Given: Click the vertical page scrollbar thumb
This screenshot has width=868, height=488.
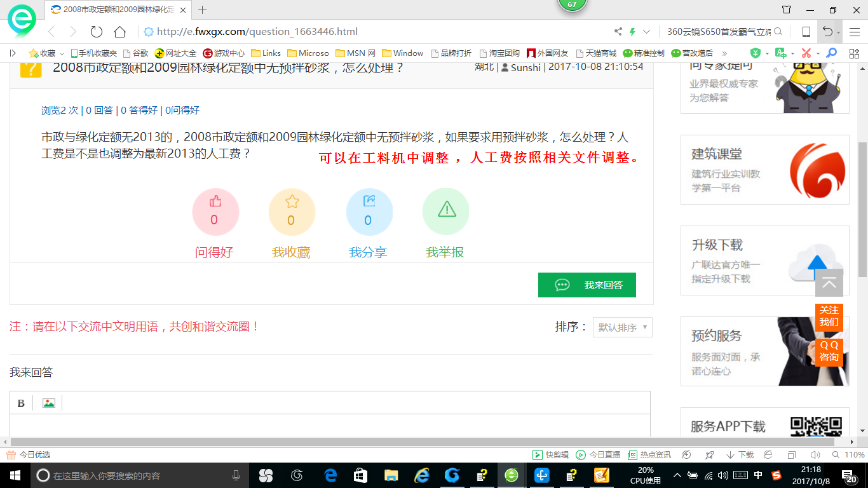Looking at the screenshot, I should tap(862, 210).
